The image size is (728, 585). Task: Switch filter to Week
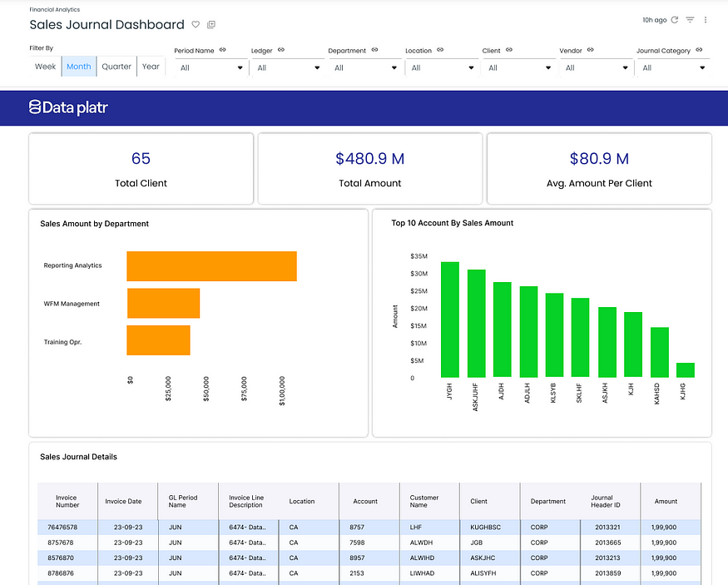coord(45,67)
